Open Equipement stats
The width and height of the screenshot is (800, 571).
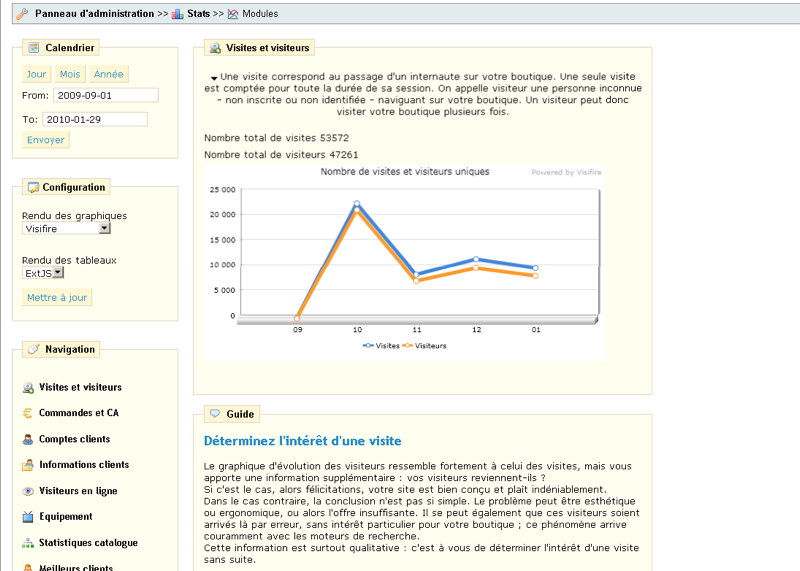tap(66, 516)
